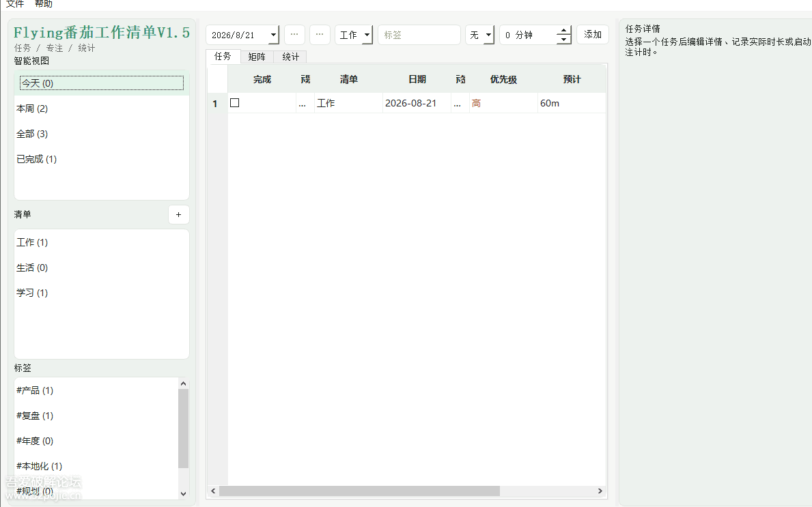Select the 学习 (1) list
This screenshot has height=507, width=812.
tap(102, 293)
